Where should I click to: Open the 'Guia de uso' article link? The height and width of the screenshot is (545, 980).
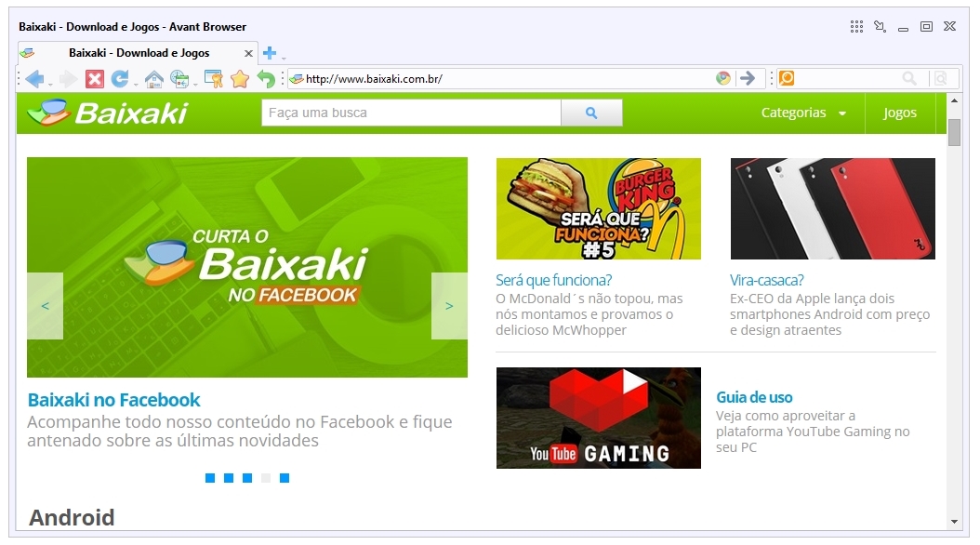(754, 397)
